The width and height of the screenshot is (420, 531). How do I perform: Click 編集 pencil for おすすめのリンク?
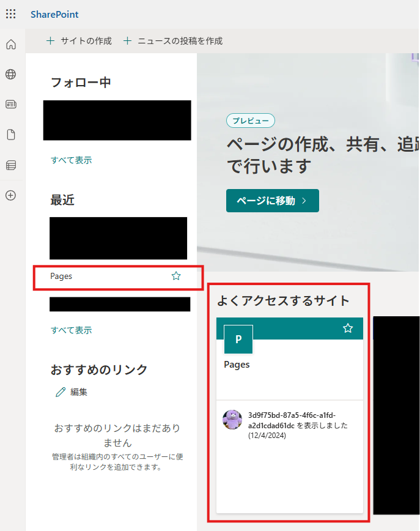coord(72,392)
